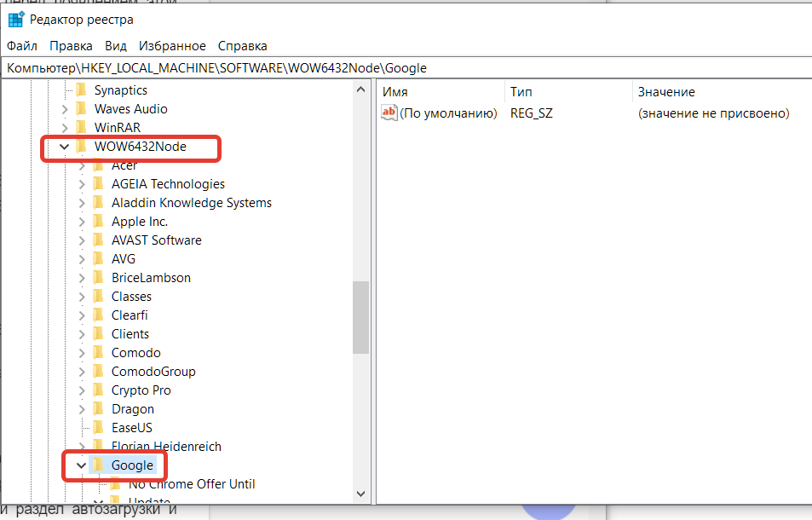The height and width of the screenshot is (520, 812).
Task: Expand the Clients key
Action: pyautogui.click(x=82, y=334)
